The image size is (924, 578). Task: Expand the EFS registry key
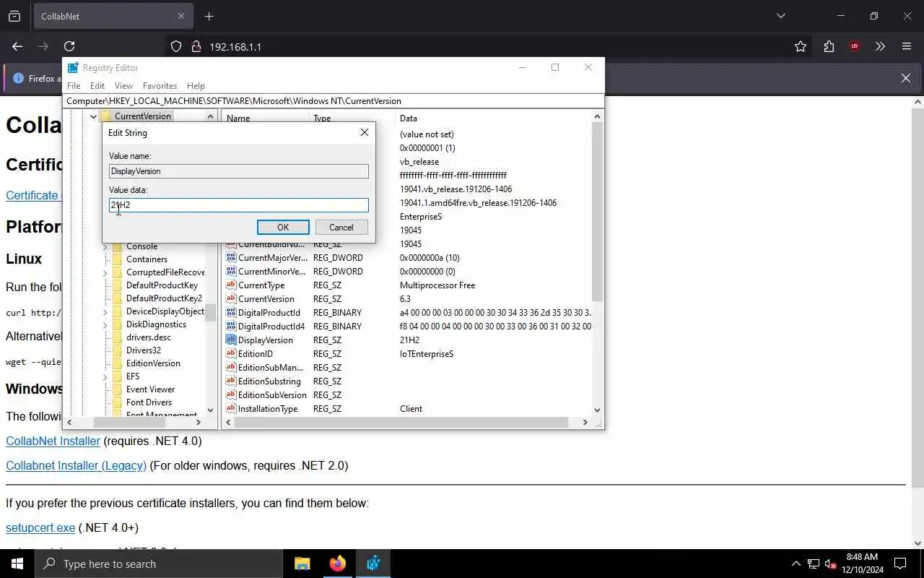coord(105,376)
